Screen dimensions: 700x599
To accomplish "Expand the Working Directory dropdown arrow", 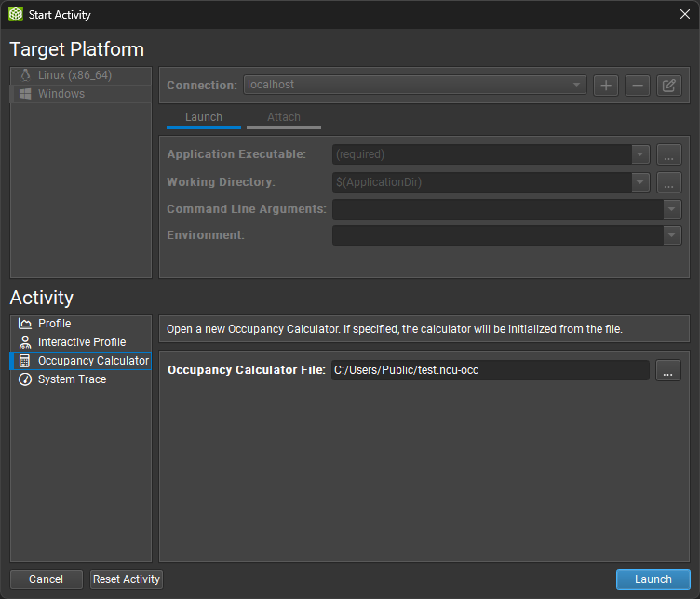I will point(640,182).
